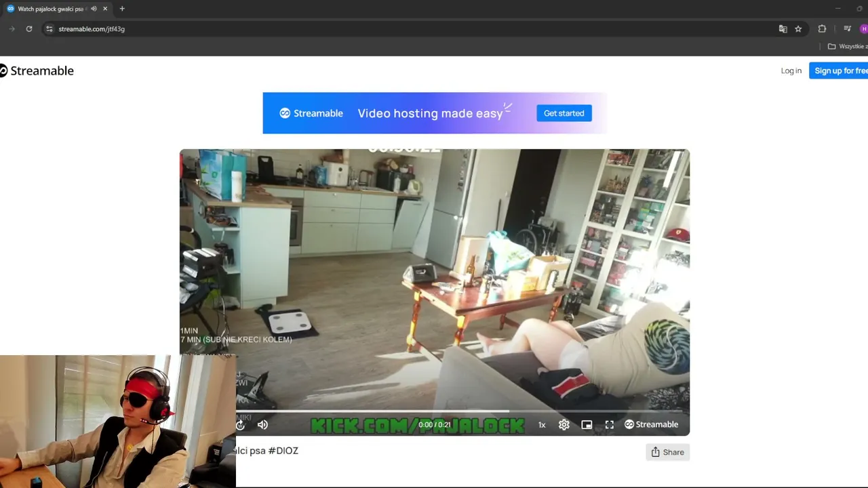
Task: Open the Wszystkie bookmarks folder
Action: point(848,46)
